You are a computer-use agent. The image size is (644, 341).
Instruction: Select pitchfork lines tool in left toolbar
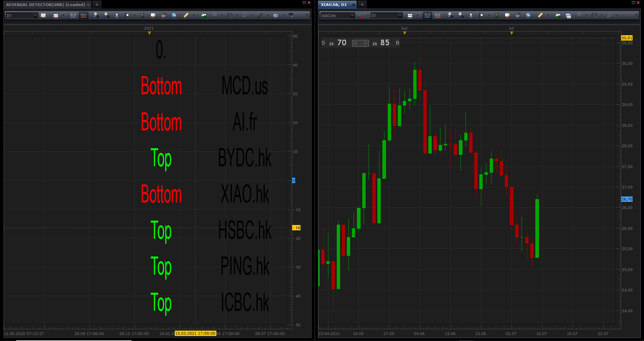pos(214,15)
